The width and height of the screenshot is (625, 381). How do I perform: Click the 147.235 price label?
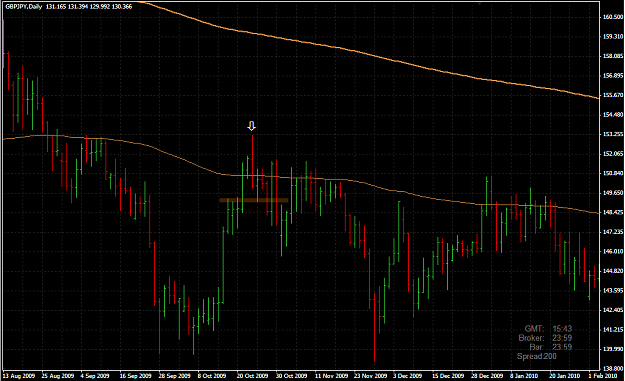(x=613, y=232)
